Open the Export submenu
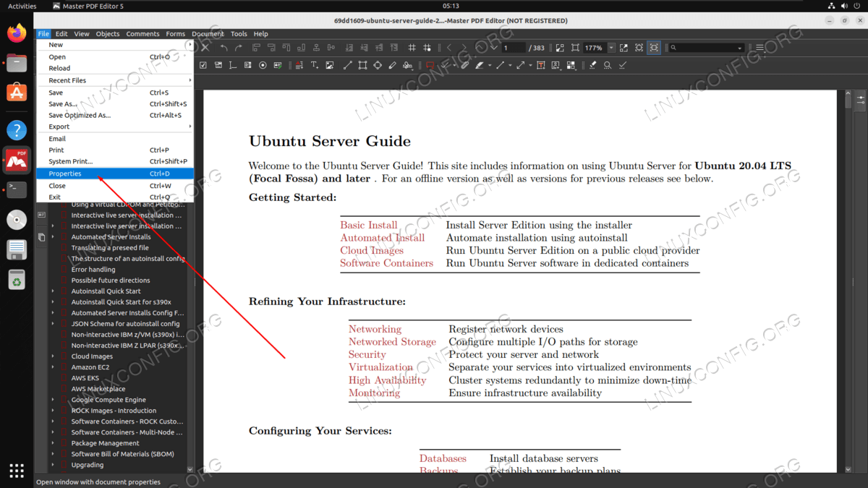 tap(115, 127)
